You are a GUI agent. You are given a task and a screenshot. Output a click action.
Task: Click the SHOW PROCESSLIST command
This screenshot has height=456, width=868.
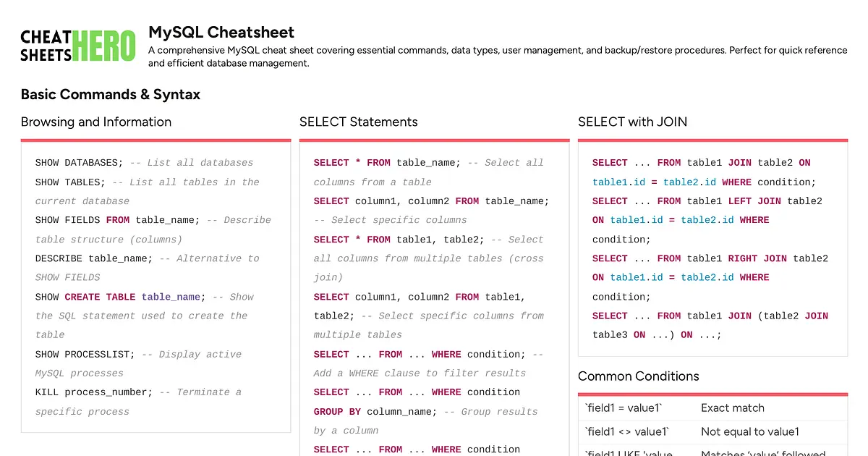pyautogui.click(x=85, y=355)
